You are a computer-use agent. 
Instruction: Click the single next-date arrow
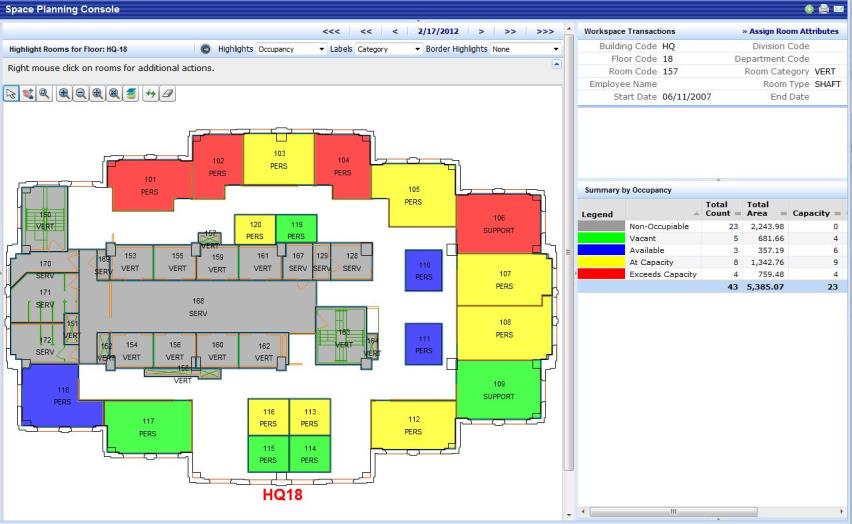[x=481, y=31]
